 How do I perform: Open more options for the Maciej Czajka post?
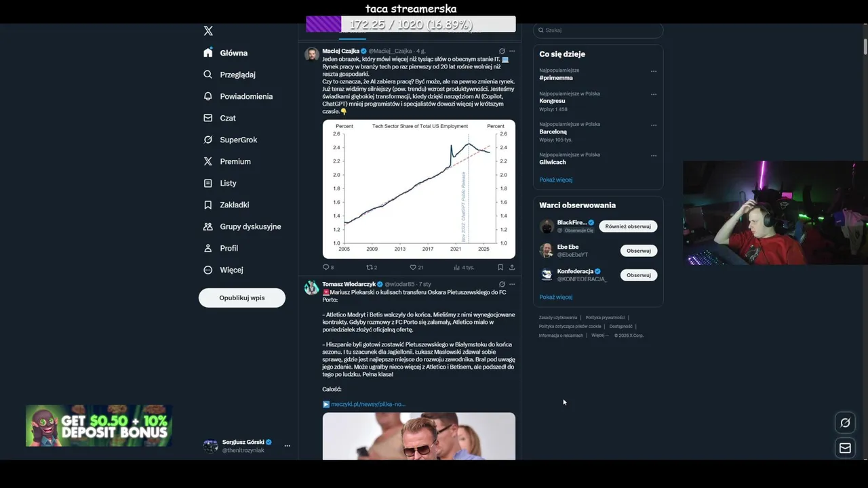[x=512, y=51]
